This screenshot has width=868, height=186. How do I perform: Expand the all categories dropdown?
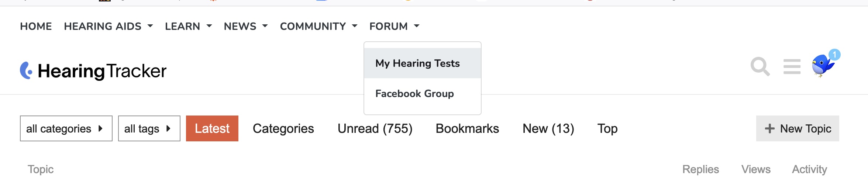[x=66, y=128]
